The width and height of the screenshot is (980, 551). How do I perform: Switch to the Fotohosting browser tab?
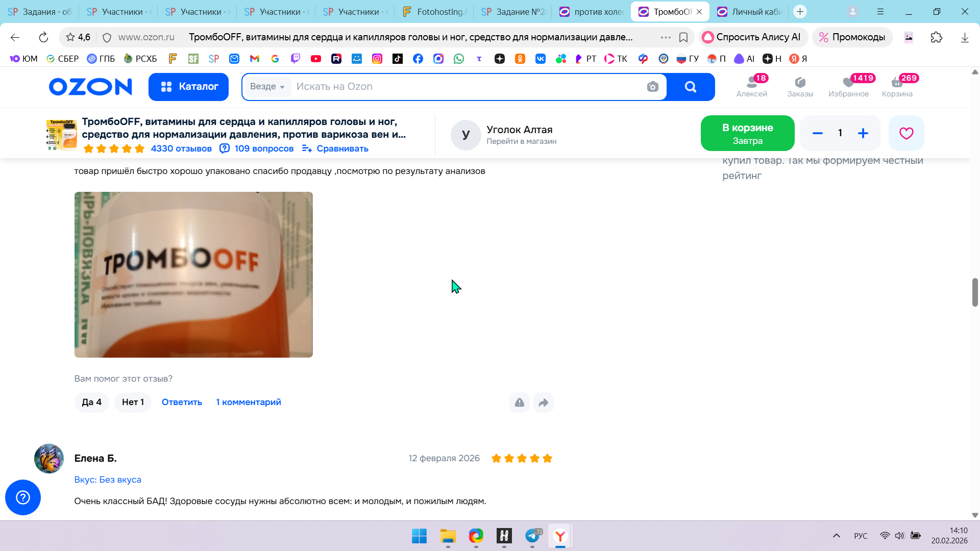coord(435,12)
